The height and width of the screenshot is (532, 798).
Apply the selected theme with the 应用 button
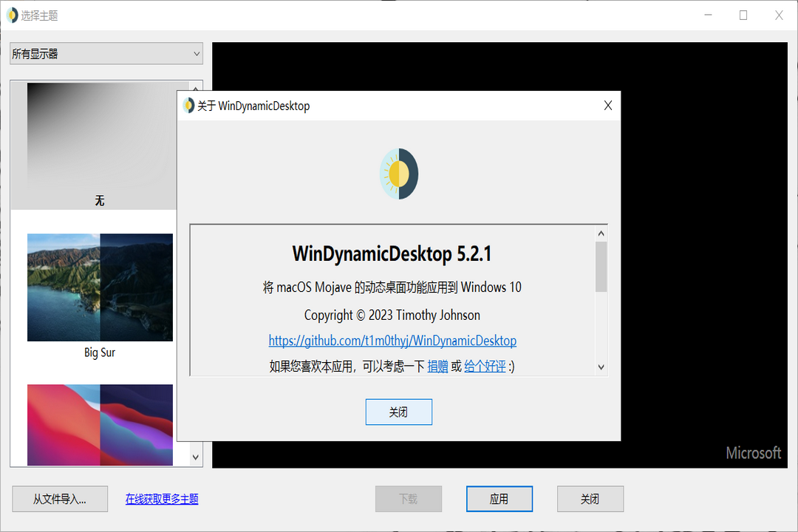[499, 499]
